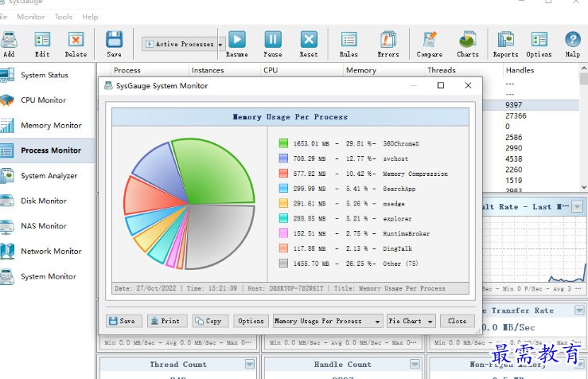
Task: Click the Copy button in the dialog
Action: tap(210, 321)
